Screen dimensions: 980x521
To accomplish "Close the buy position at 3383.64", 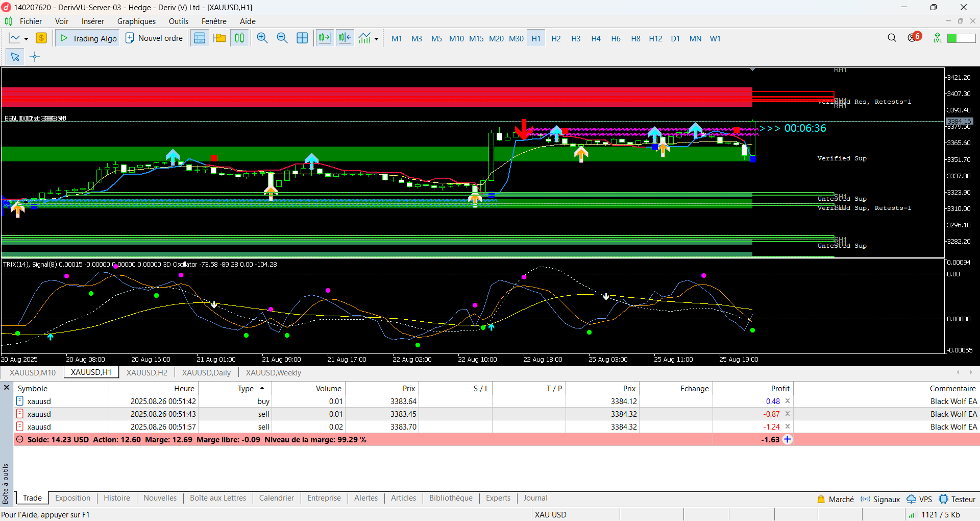I will click(x=788, y=401).
